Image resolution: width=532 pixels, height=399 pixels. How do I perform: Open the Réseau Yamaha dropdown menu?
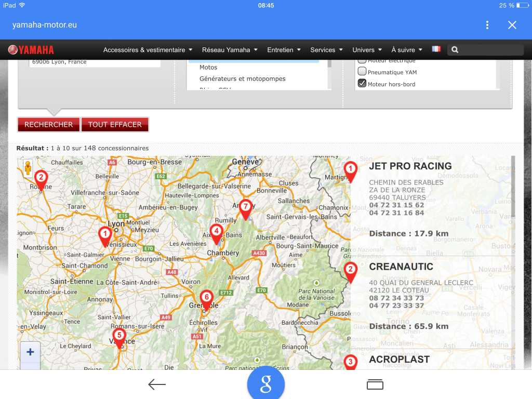229,50
